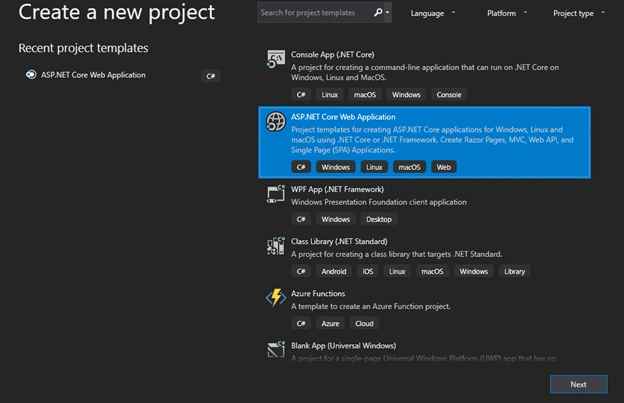
Task: Click C# tag under Class Library
Action: tap(301, 271)
